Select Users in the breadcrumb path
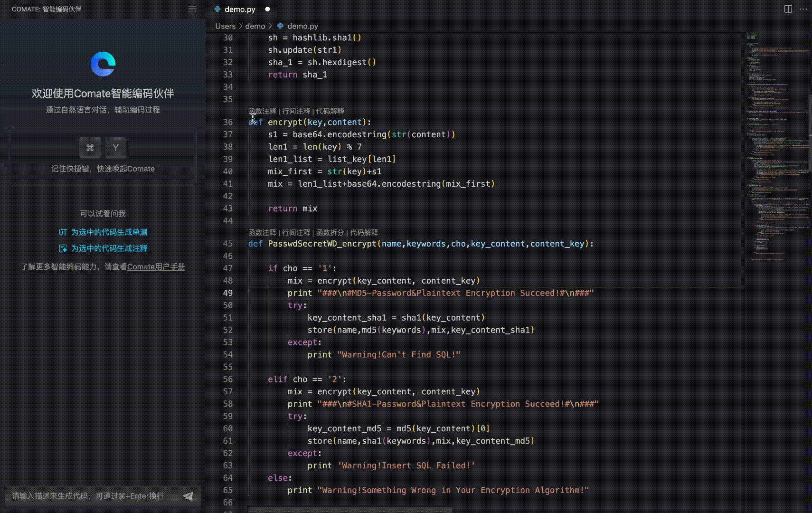Image resolution: width=812 pixels, height=513 pixels. tap(226, 26)
